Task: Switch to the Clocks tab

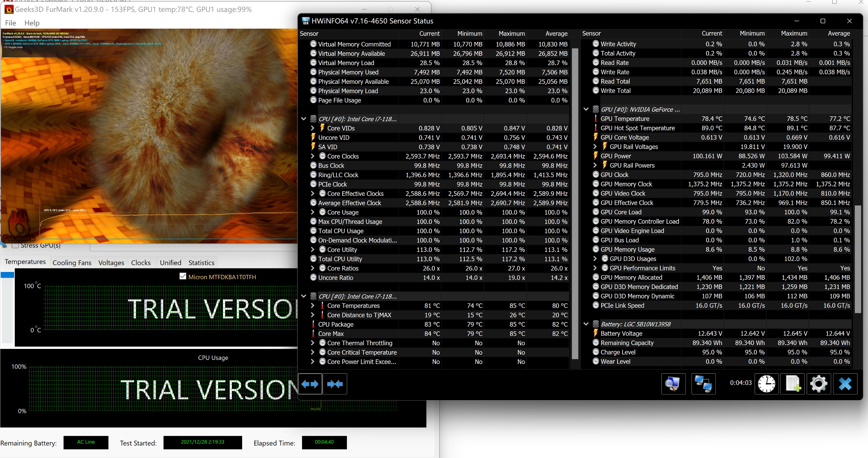Action: click(x=141, y=262)
